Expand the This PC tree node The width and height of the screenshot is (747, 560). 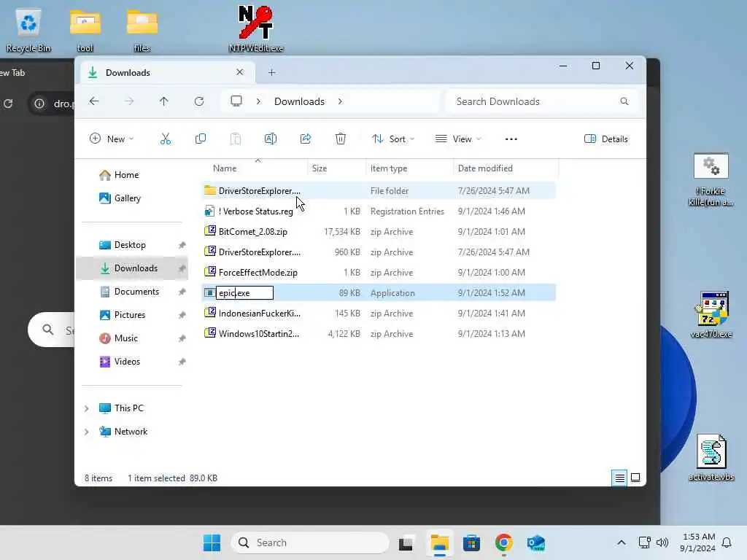click(87, 408)
